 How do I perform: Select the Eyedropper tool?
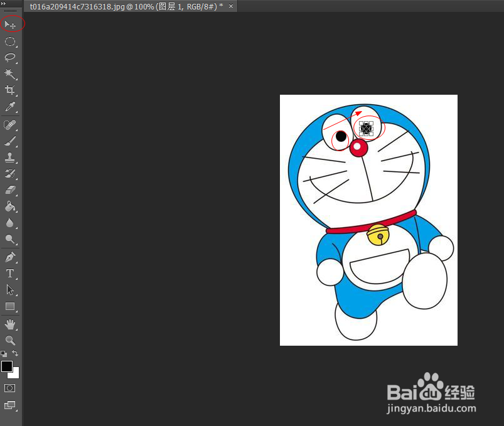(10, 107)
